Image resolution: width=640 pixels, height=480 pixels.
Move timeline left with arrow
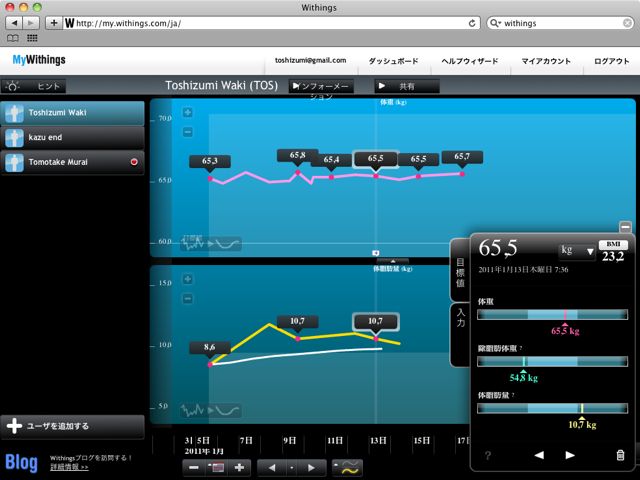[272, 468]
